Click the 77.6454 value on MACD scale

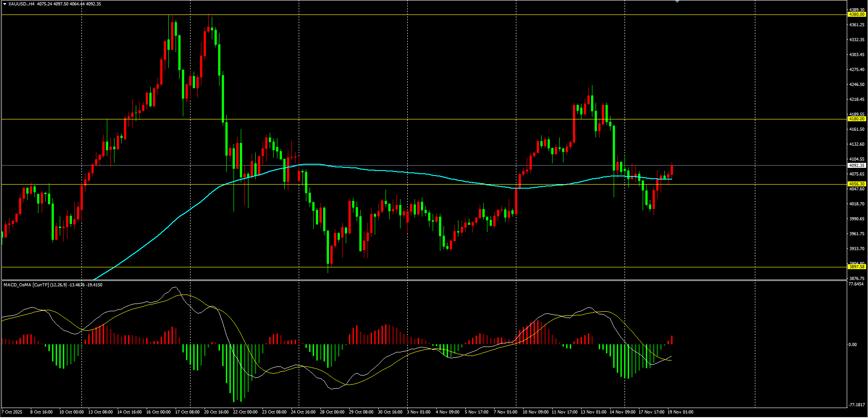click(x=856, y=284)
